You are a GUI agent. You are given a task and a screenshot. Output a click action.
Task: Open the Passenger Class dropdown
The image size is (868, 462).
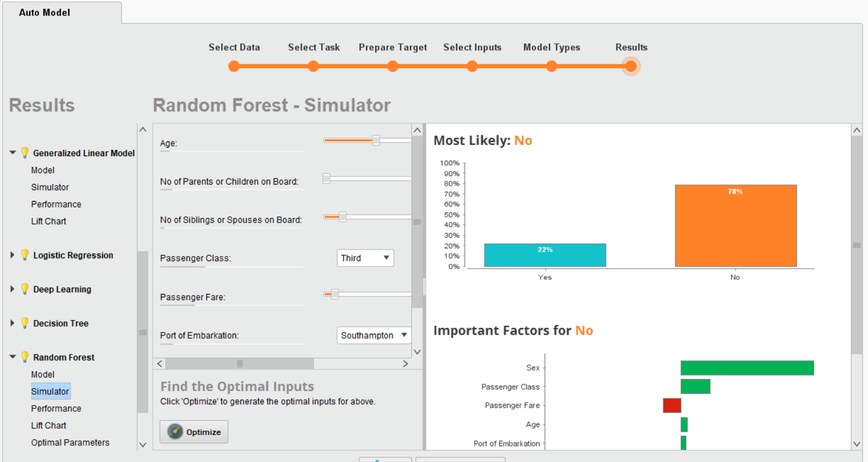tap(365, 258)
